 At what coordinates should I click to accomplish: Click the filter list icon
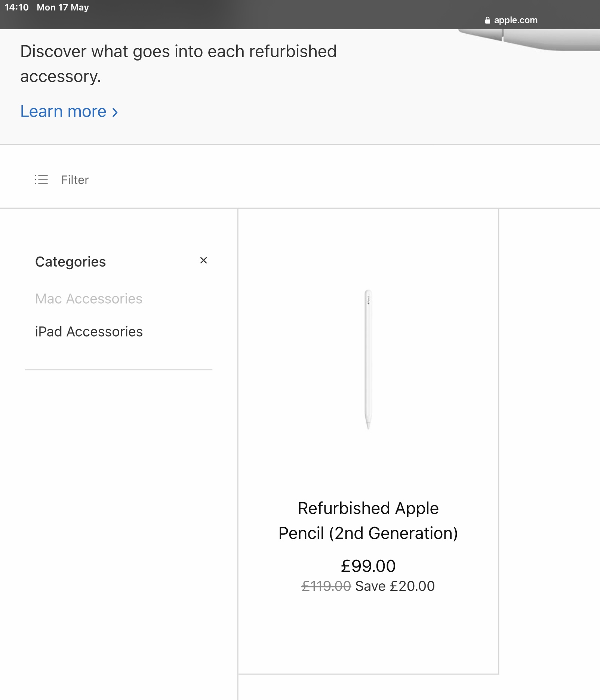[x=41, y=180]
